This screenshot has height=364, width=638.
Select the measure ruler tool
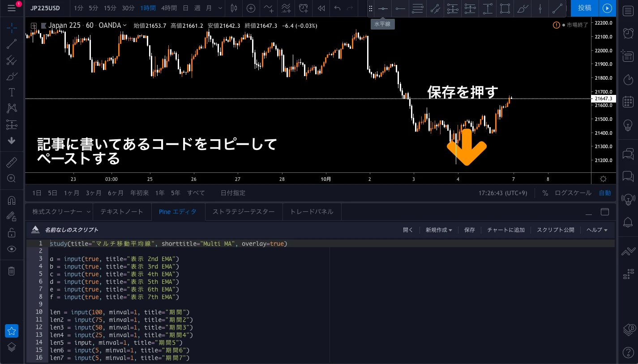pos(12,162)
